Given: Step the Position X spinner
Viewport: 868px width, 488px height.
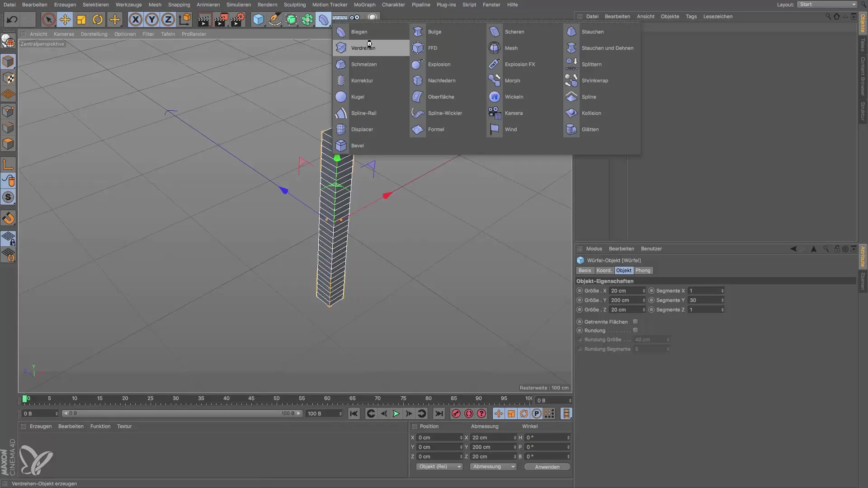Looking at the screenshot, I should point(461,437).
